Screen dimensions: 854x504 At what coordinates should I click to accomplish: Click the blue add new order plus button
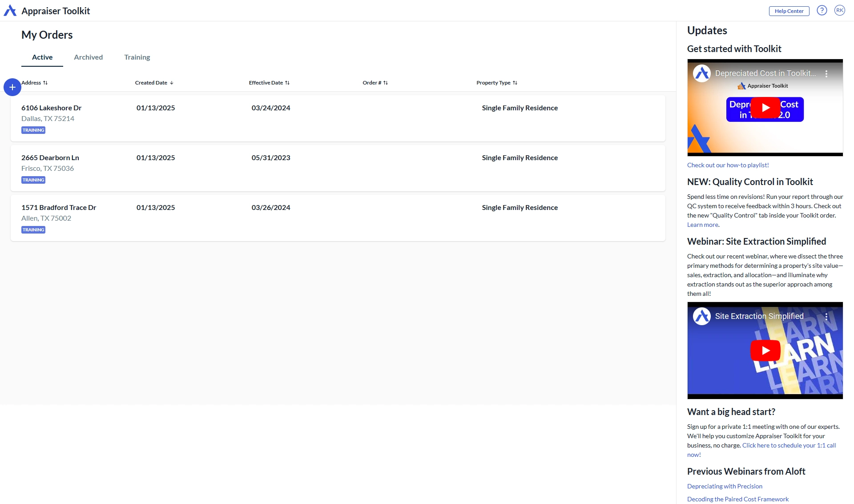pyautogui.click(x=12, y=87)
